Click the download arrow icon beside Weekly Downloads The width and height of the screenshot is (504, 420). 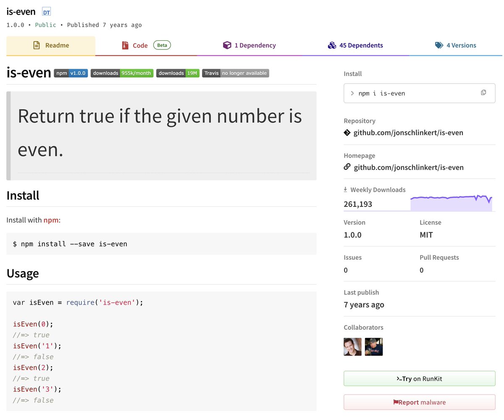(346, 190)
